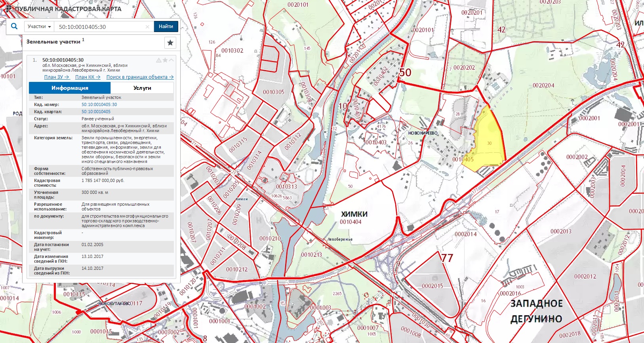The width and height of the screenshot is (644, 343).
Task: Click Поиск в границах объекта link
Action: pos(140,77)
